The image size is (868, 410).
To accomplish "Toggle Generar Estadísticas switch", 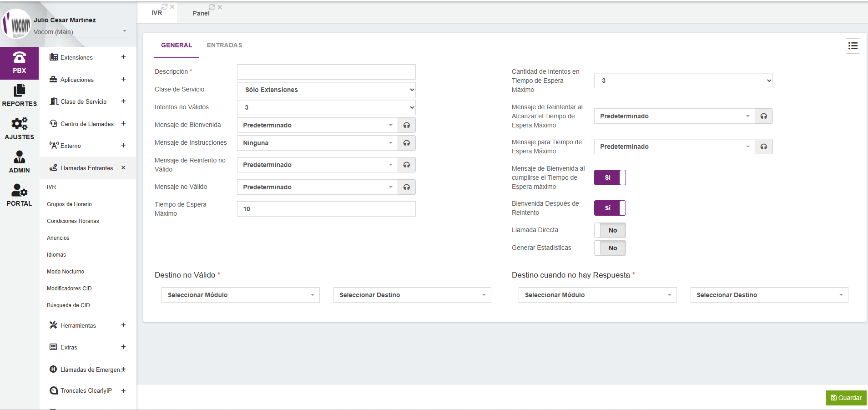I will click(610, 248).
